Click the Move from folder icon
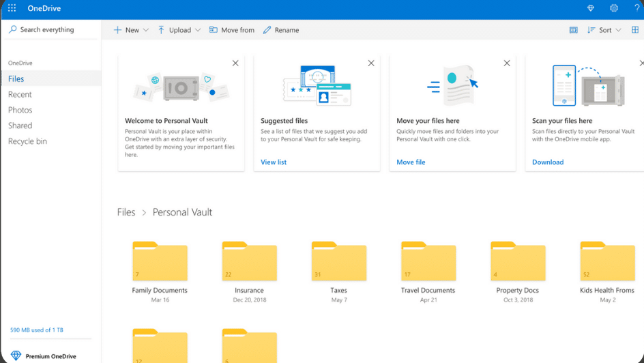The height and width of the screenshot is (363, 644). coord(213,29)
